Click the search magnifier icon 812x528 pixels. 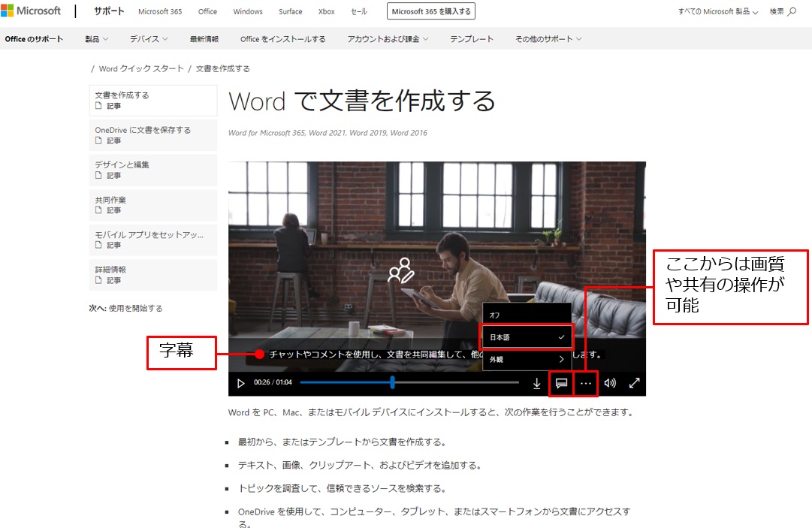[792, 11]
